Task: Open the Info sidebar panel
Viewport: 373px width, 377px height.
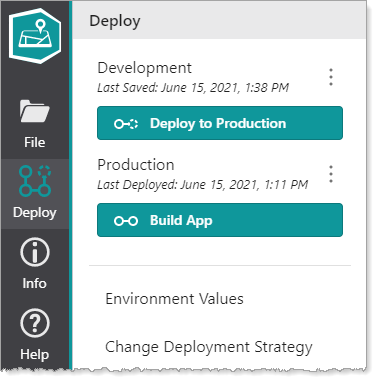Action: 35,264
